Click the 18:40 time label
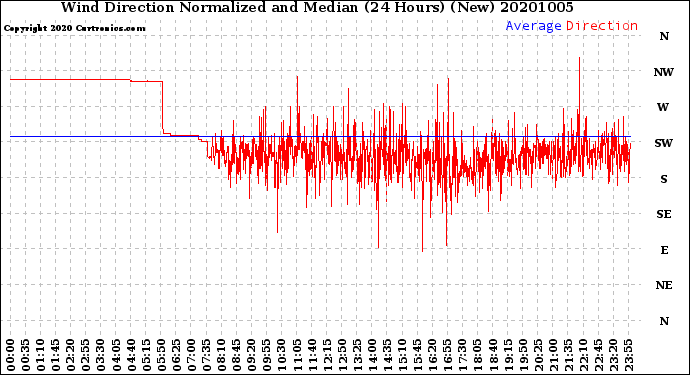The width and height of the screenshot is (690, 375). 493,355
